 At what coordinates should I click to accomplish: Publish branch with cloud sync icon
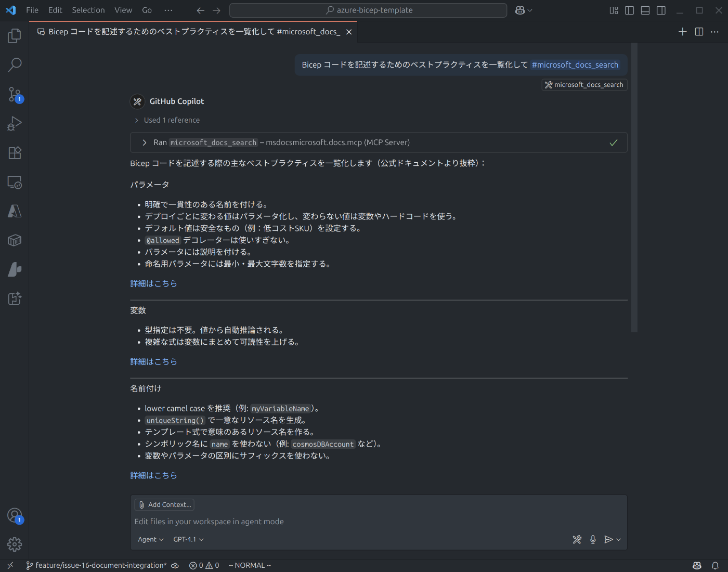(x=175, y=566)
